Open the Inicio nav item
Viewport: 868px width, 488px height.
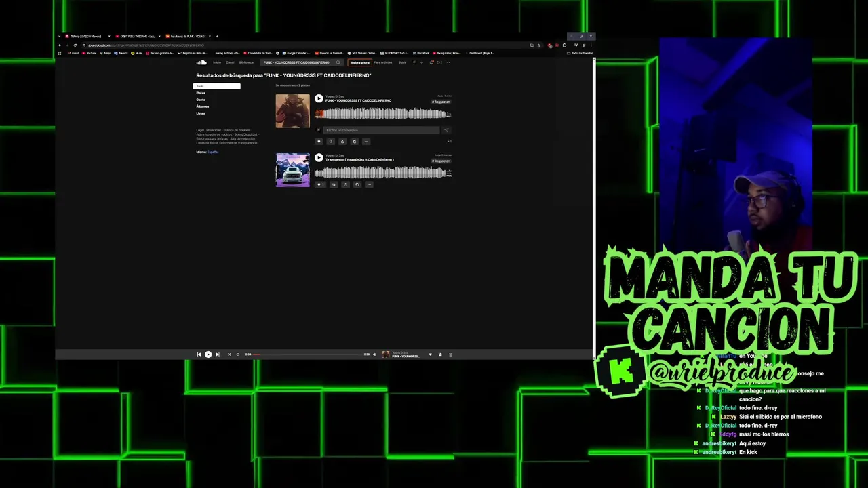pyautogui.click(x=217, y=62)
